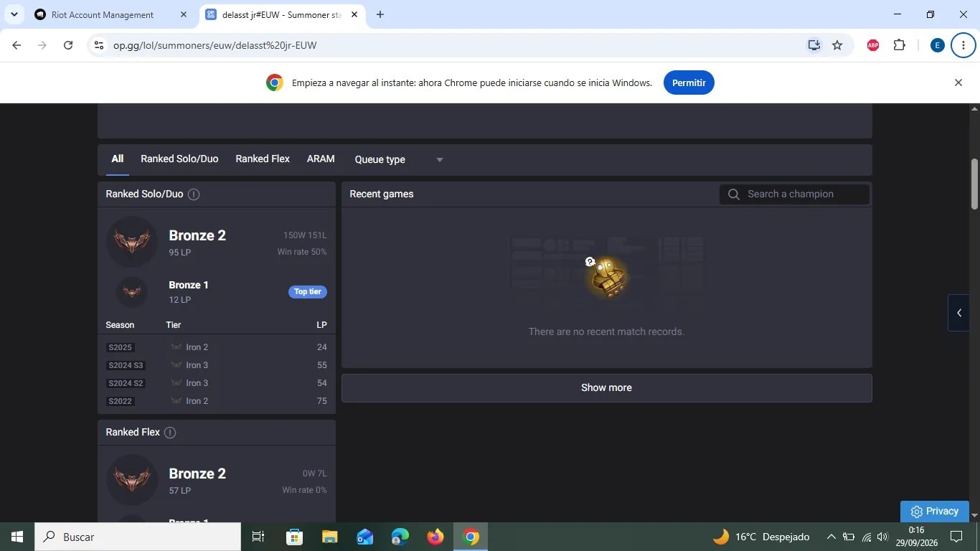Switch to the Ranked Flex tab

(x=263, y=159)
